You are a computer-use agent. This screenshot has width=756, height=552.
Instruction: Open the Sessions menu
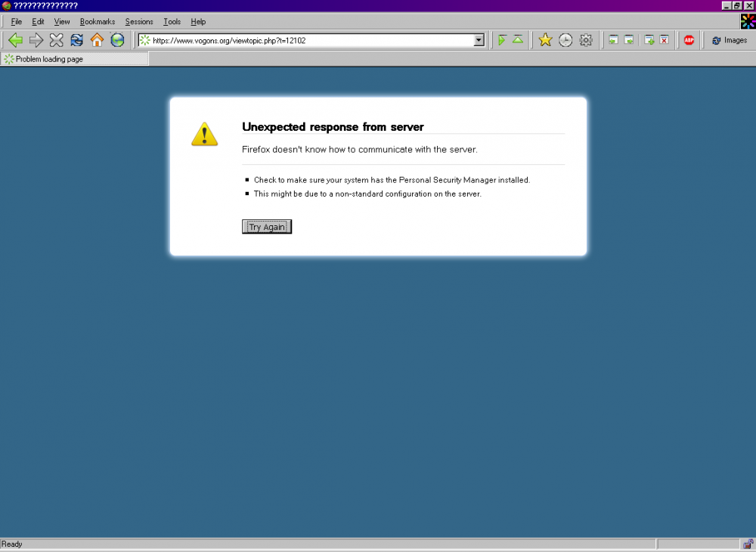tap(139, 22)
